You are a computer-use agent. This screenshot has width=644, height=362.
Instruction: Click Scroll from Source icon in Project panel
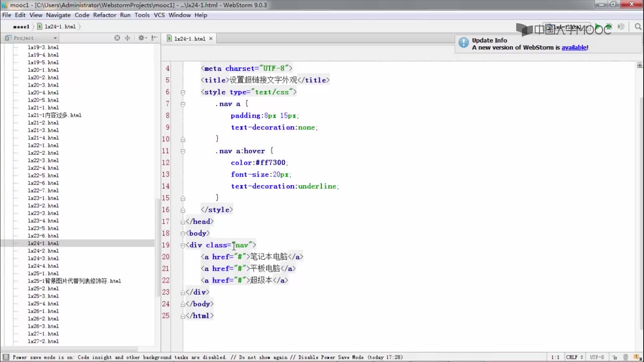pos(117,38)
